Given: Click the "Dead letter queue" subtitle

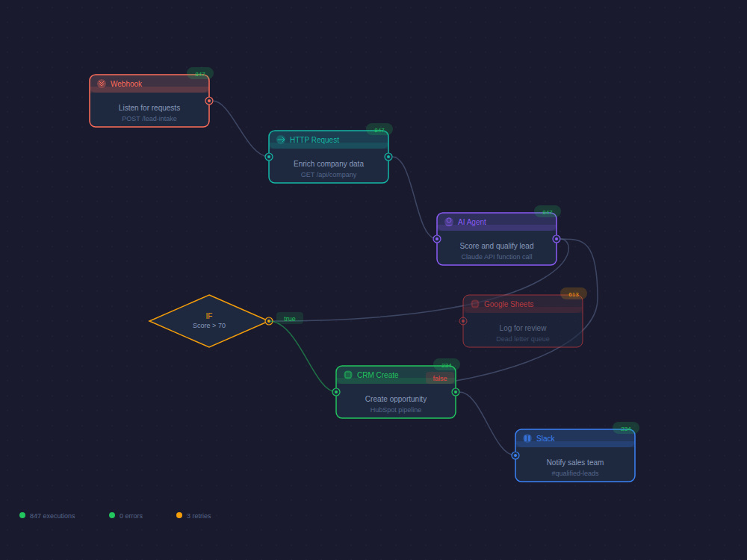Looking at the screenshot, I should 523,338.
